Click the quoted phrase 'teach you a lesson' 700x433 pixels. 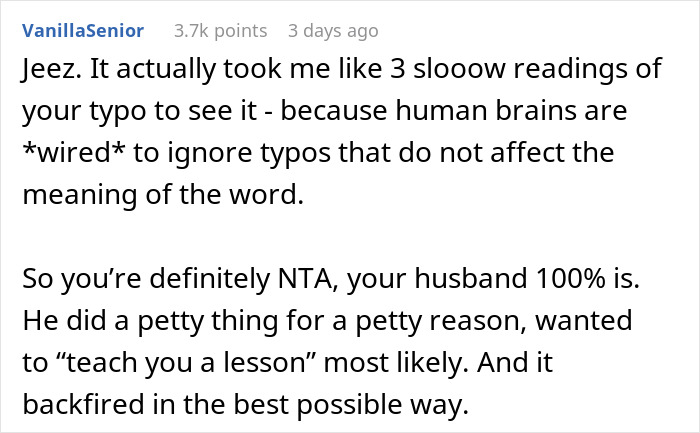pos(185,362)
